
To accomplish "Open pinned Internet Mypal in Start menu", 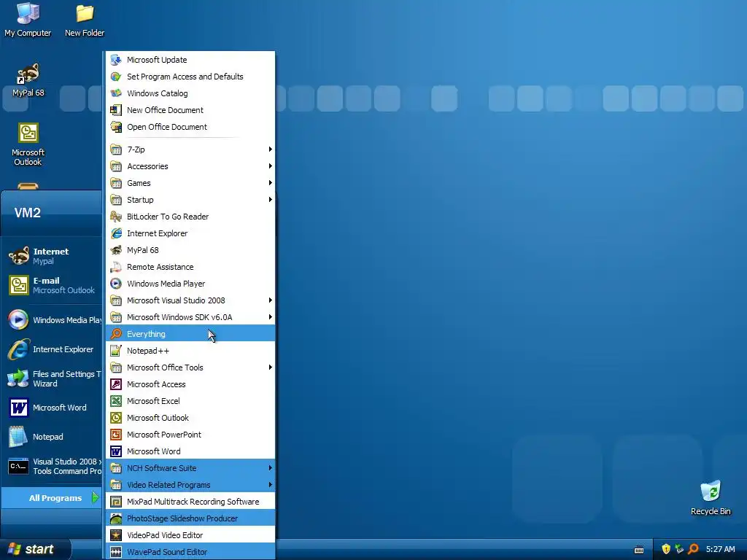I will coord(52,256).
